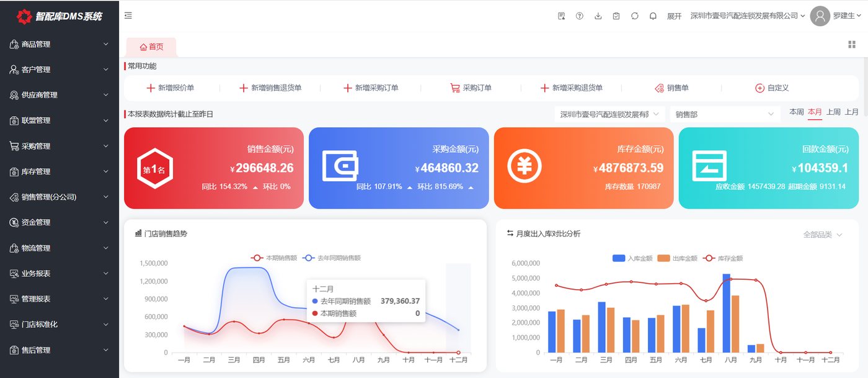Click the hexagon rank badge on sales card
This screenshot has height=378, width=868.
tap(154, 169)
